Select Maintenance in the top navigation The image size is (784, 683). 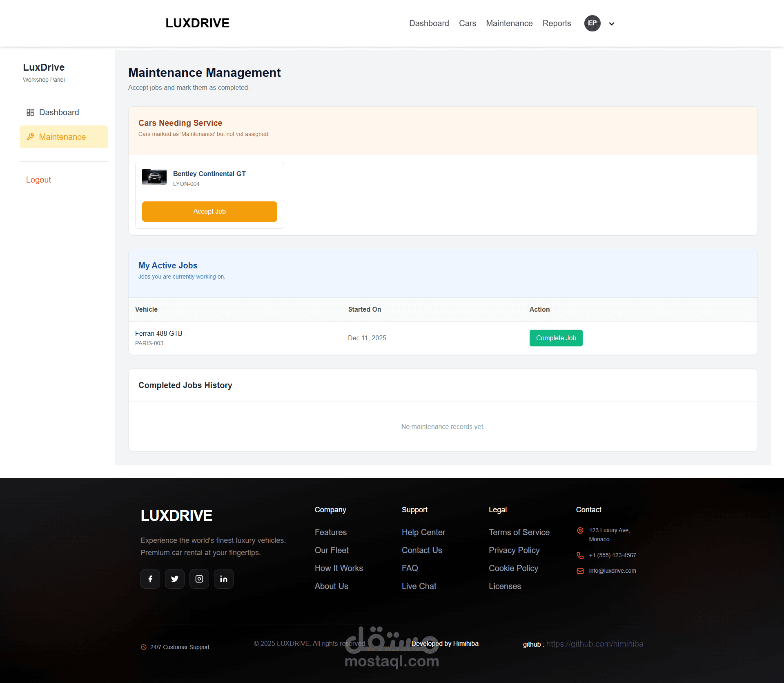(x=509, y=23)
